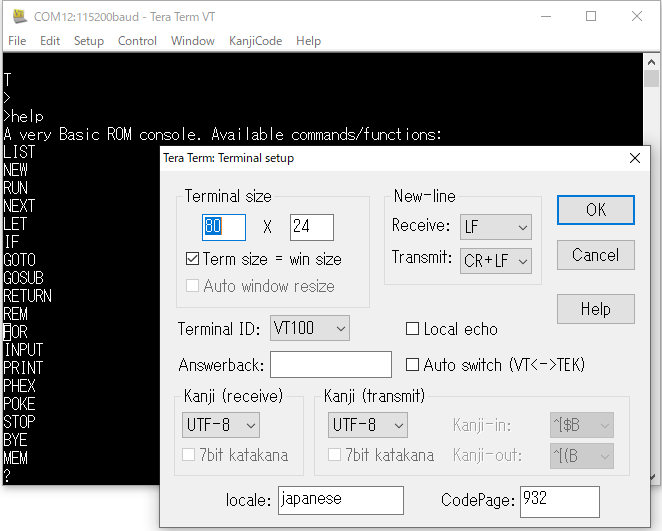Open the Setup menu
Image resolution: width=662 pixels, height=531 pixels.
[88, 41]
